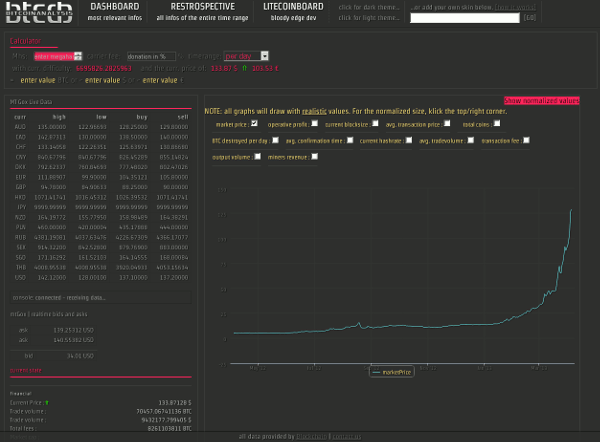
Task: Click the EUR currency row label
Action: [x=21, y=177]
